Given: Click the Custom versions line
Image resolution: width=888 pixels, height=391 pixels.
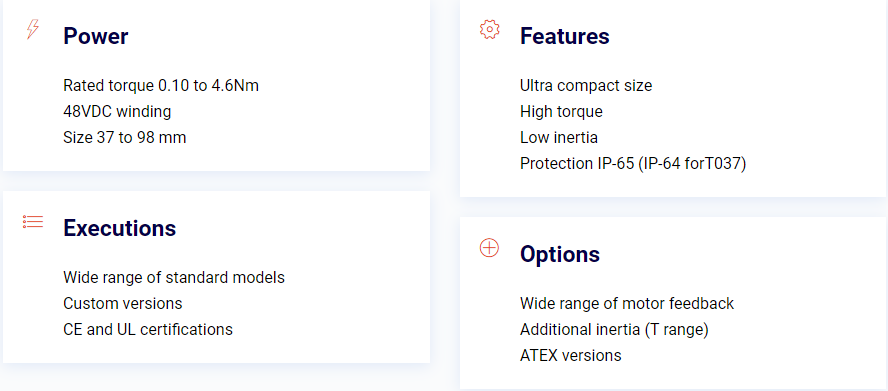Looking at the screenshot, I should click(x=123, y=304).
